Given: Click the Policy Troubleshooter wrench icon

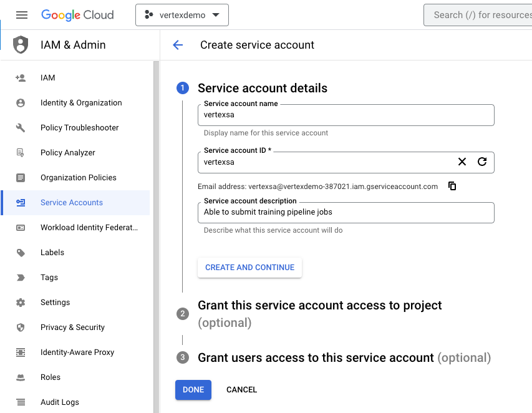Looking at the screenshot, I should [21, 128].
